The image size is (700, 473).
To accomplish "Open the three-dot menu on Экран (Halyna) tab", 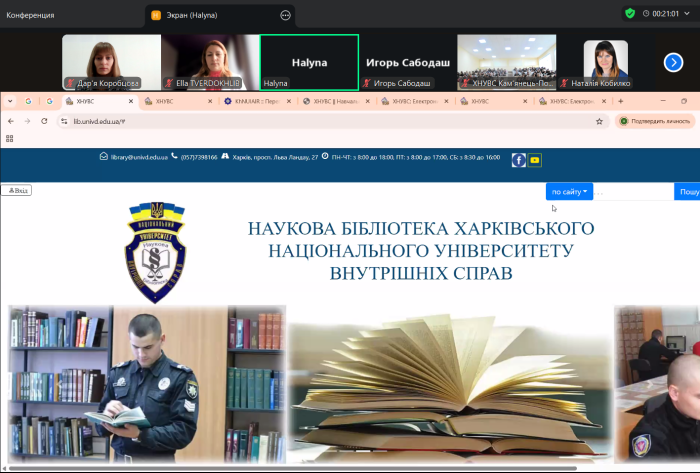I will (x=286, y=15).
